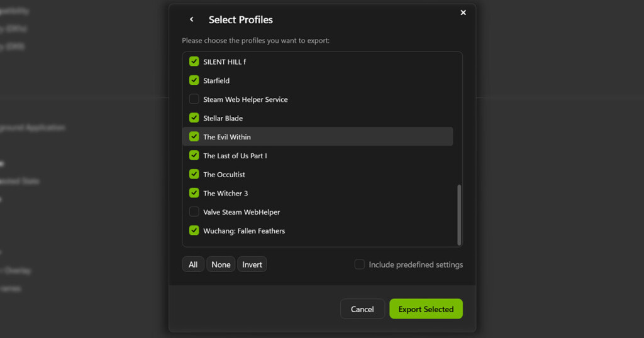Image resolution: width=644 pixels, height=338 pixels.
Task: Click the Stellar Blade label
Action: (223, 118)
